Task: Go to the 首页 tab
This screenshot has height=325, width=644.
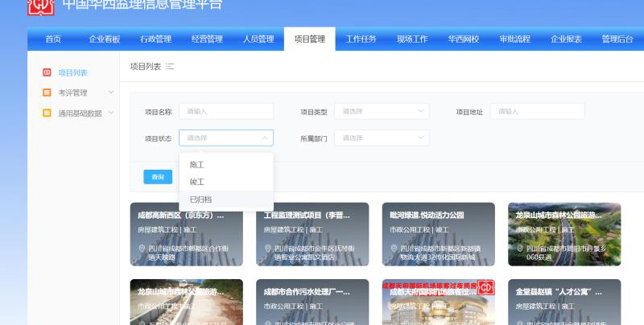Action: pyautogui.click(x=53, y=39)
